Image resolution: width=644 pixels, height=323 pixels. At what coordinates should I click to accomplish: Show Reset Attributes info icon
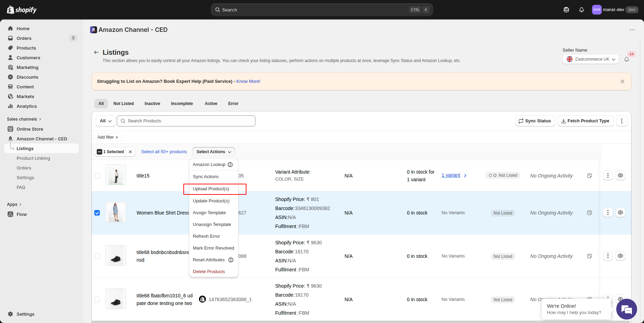click(231, 260)
